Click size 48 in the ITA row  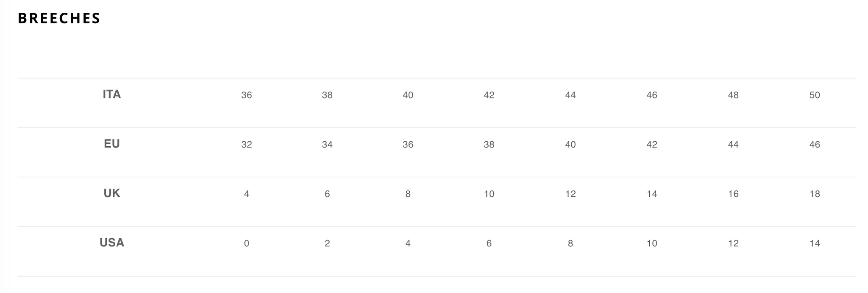coord(733,95)
